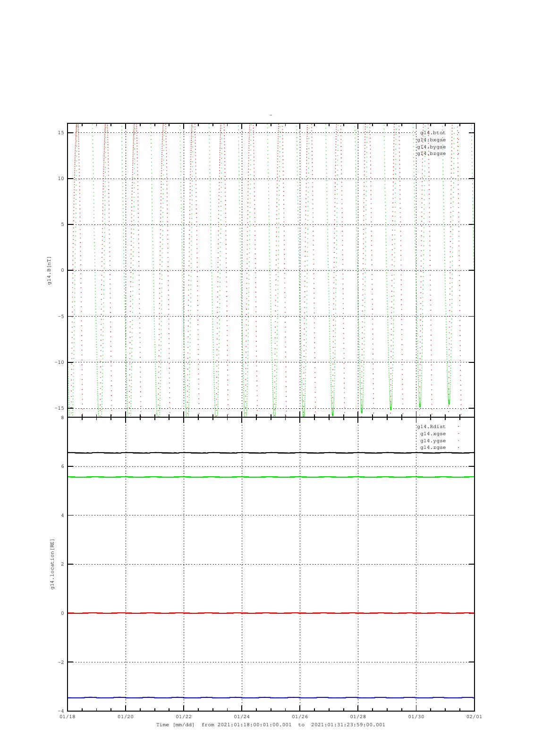Image resolution: width=534 pixels, height=756 pixels.
Task: Select the g14.ygse legend entry
Action: (433, 441)
